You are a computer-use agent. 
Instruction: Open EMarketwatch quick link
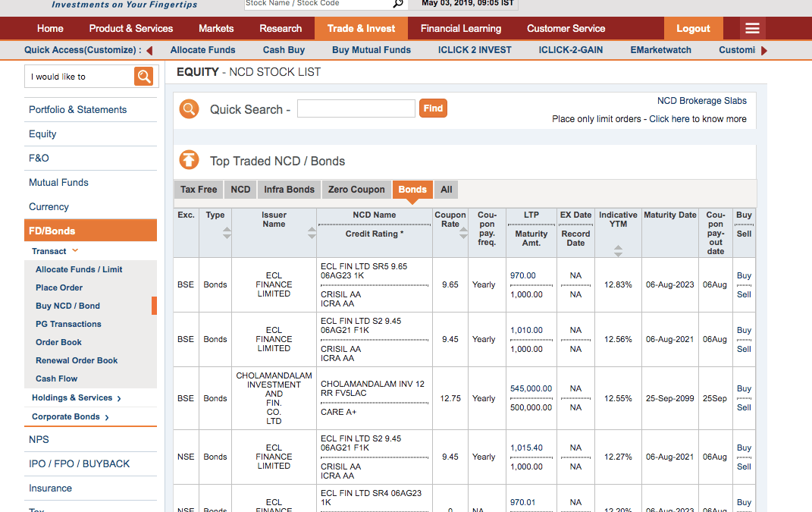[x=660, y=50]
